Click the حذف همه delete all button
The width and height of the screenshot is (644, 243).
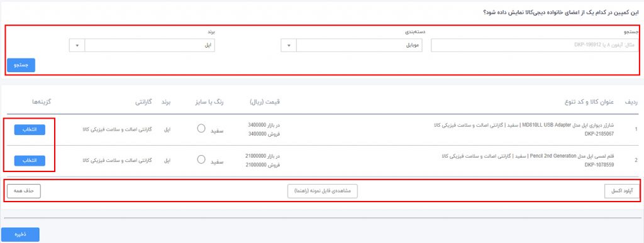click(x=24, y=191)
